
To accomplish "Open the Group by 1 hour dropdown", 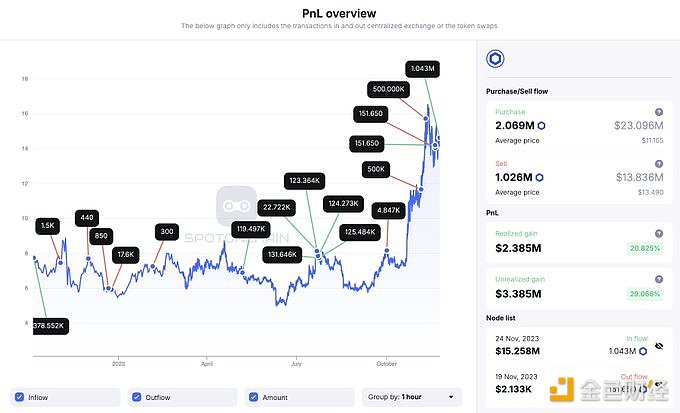I will [x=413, y=397].
